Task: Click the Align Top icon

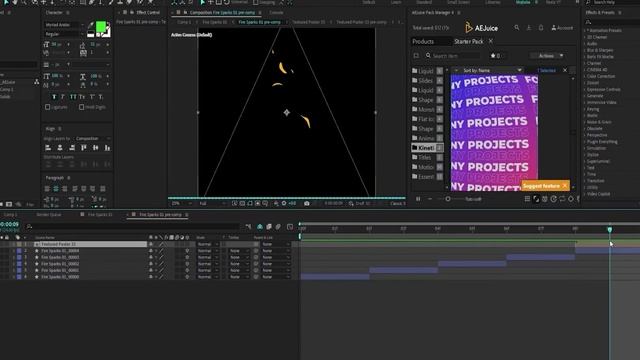Action: pyautogui.click(x=84, y=148)
